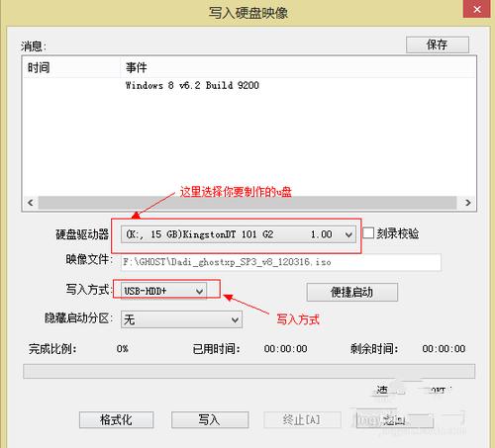Click the 剩余时间 00:00:00 value

click(444, 349)
